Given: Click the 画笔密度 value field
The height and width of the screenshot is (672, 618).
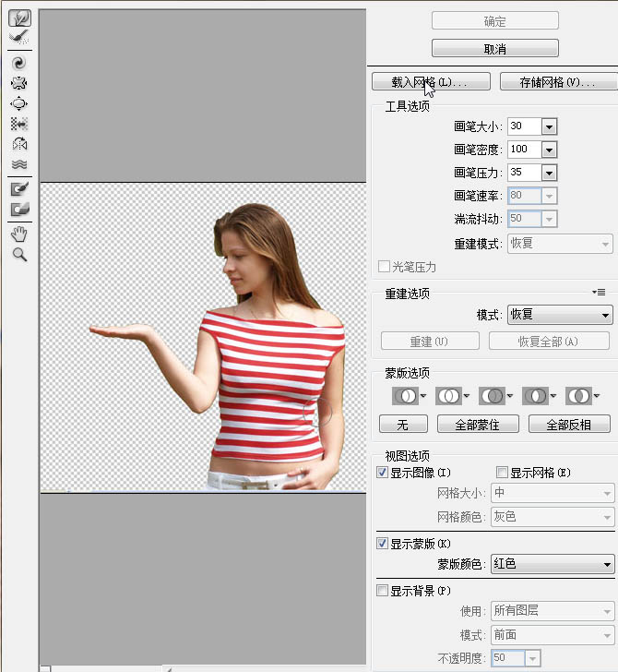Looking at the screenshot, I should coord(525,150).
